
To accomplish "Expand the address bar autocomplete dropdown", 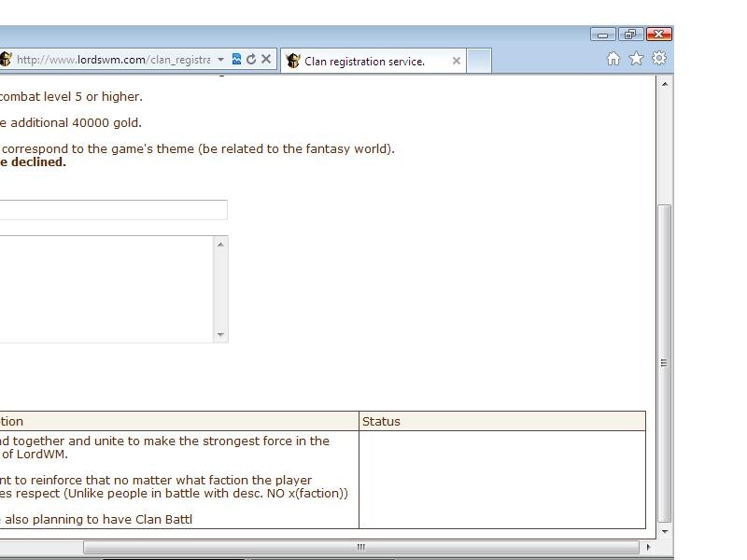I will (x=220, y=60).
